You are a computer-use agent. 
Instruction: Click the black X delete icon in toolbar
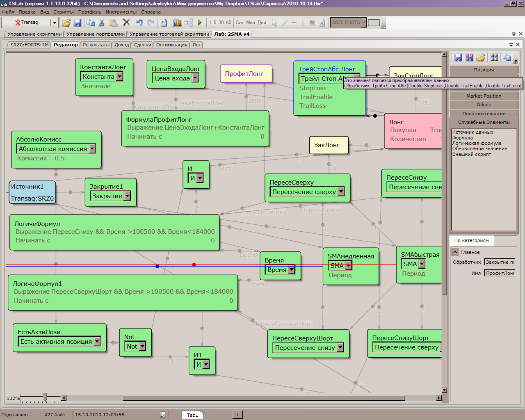click(x=126, y=23)
